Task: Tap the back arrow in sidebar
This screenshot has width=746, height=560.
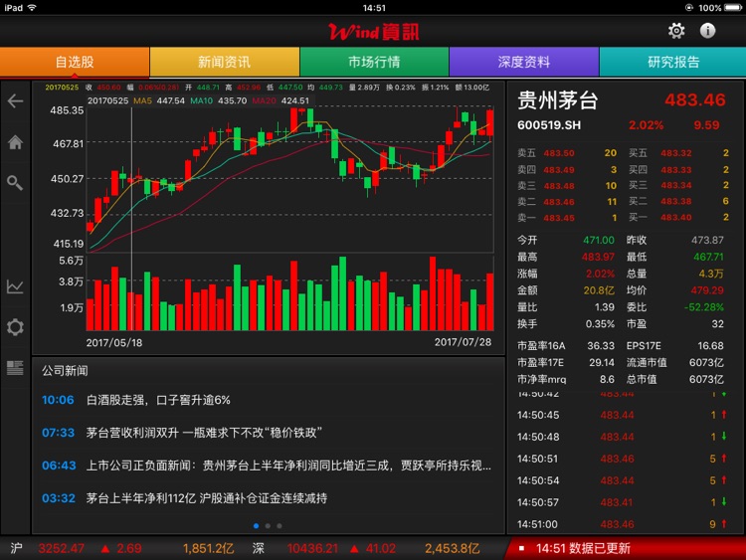Action: point(15,100)
